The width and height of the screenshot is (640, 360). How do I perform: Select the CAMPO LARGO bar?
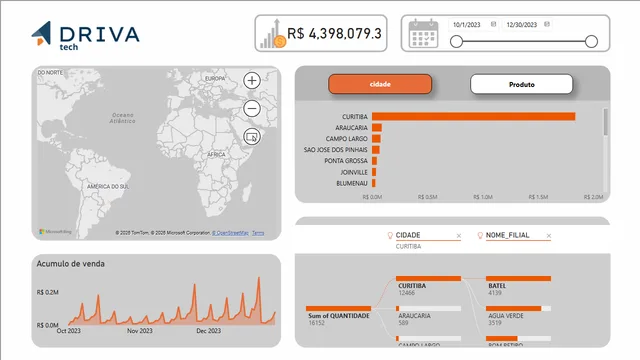click(x=376, y=139)
